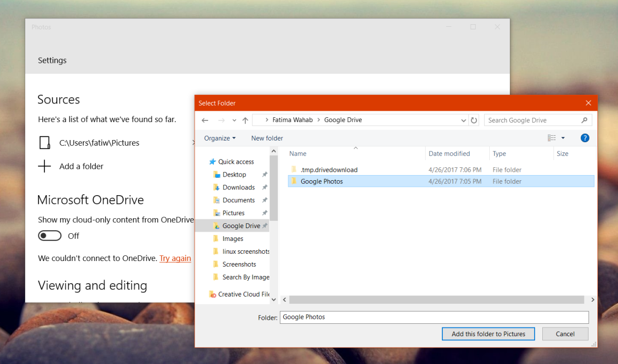This screenshot has width=618, height=364.
Task: Click the Folder name input field
Action: (434, 317)
